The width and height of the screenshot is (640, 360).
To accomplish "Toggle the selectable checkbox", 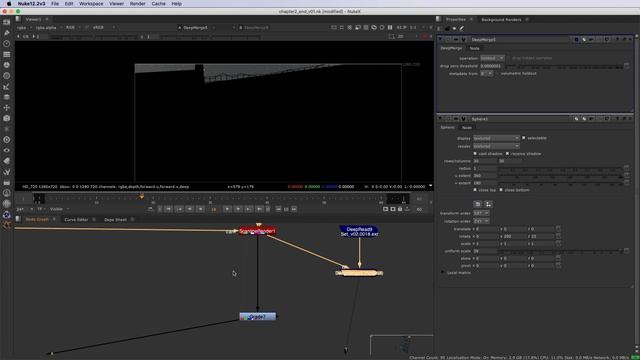I will (x=524, y=138).
